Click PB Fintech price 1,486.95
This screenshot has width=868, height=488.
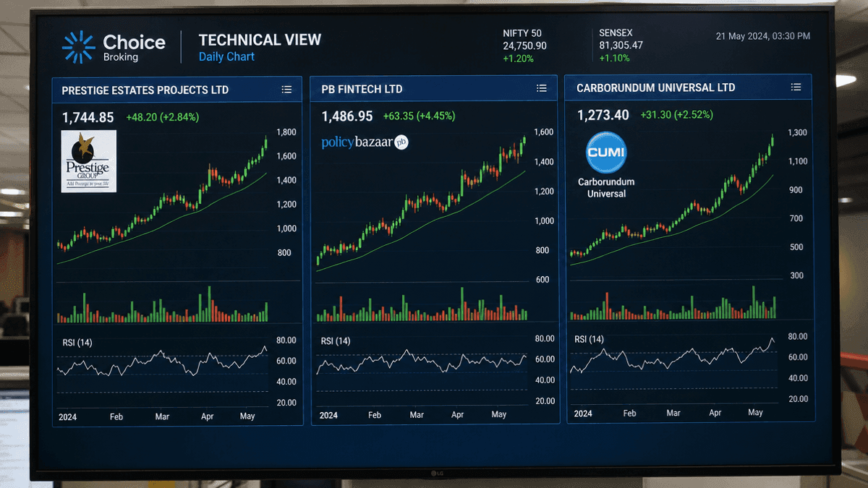tap(347, 116)
